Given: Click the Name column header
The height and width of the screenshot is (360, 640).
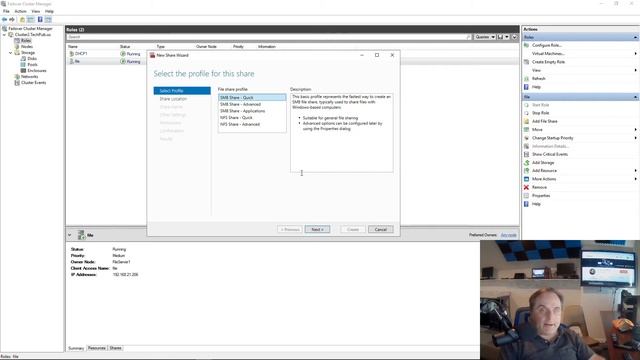Looking at the screenshot, I should tap(73, 47).
